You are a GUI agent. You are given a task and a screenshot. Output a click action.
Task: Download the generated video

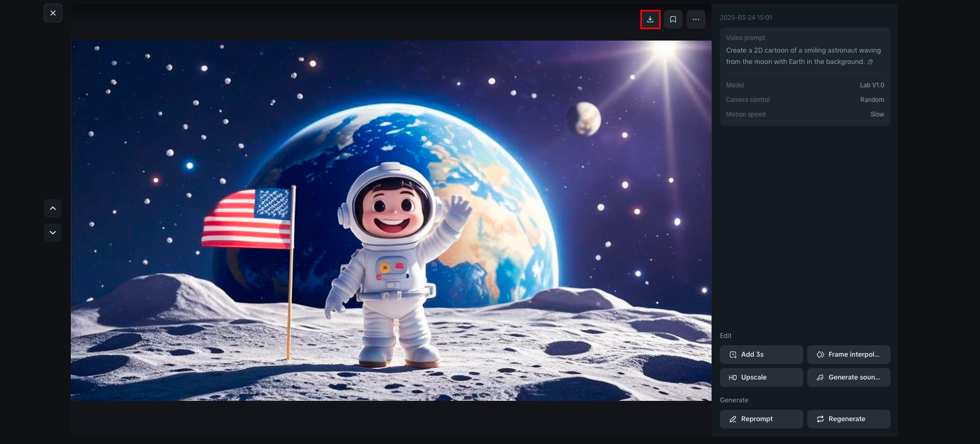650,19
